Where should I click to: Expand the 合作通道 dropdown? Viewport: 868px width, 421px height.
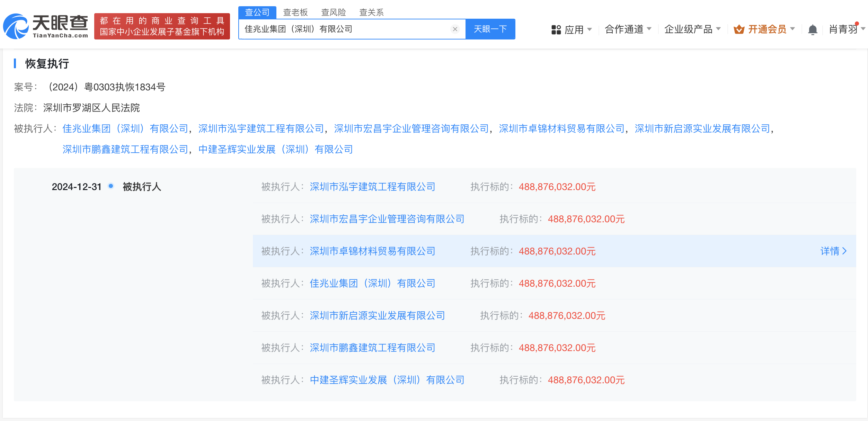pyautogui.click(x=628, y=29)
